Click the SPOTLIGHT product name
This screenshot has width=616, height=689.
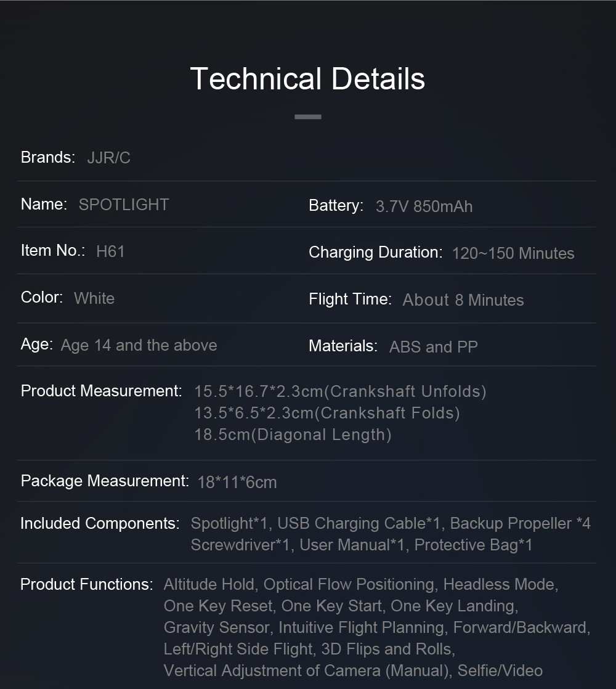[124, 205]
